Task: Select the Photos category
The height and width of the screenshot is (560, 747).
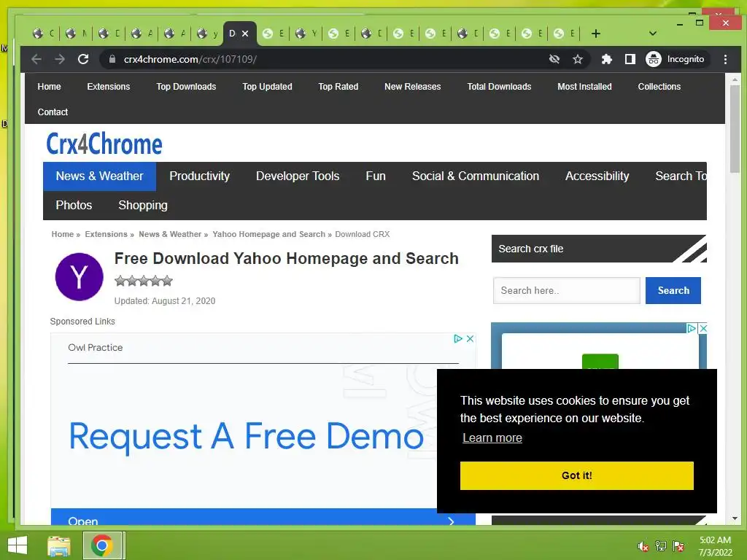Action: (x=74, y=205)
